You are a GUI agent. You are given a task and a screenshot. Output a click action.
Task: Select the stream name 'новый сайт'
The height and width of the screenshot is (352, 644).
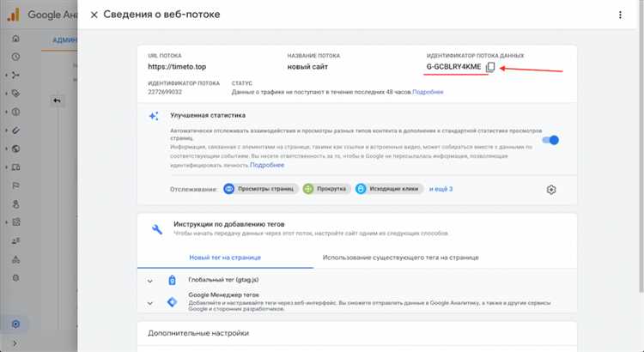point(307,67)
